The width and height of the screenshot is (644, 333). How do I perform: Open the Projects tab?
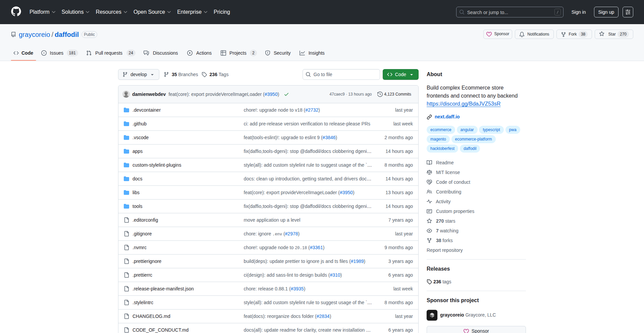[238, 53]
